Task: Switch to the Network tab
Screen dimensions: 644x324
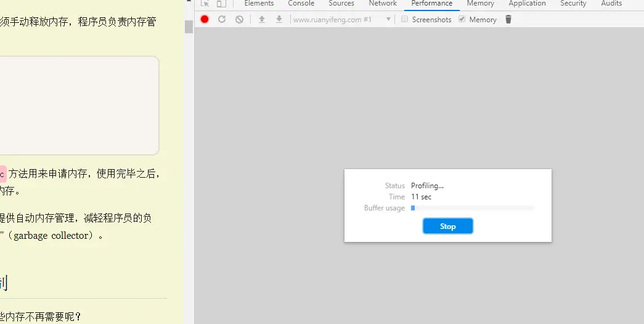Action: click(x=383, y=3)
